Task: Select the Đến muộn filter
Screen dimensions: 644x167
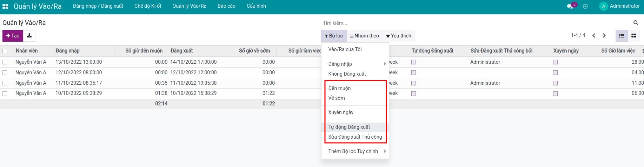Action: (x=339, y=88)
